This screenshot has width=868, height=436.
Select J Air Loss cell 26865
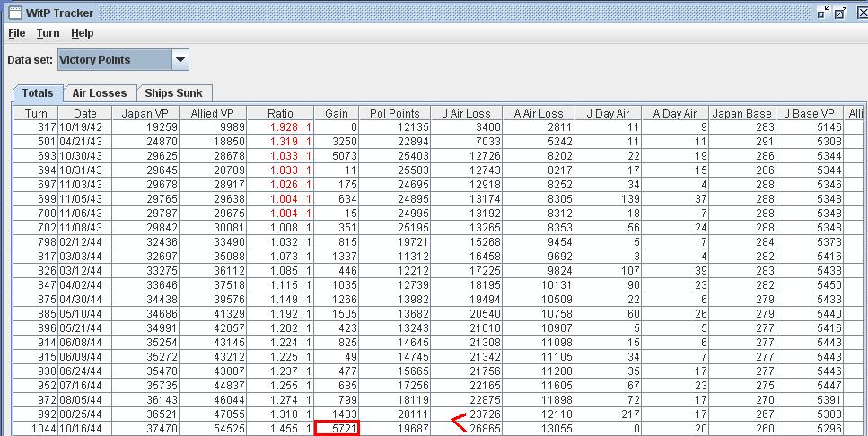(466, 428)
